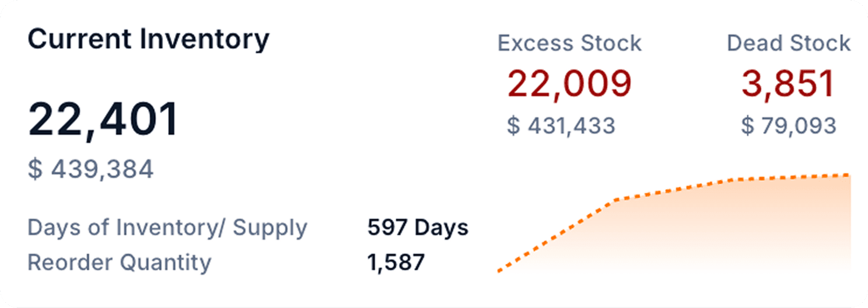Select the $ 431,433 excess stock value

coord(561,126)
